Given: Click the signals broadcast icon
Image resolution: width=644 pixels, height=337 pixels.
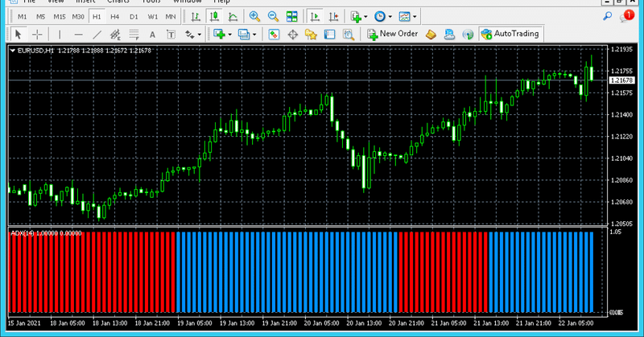Looking at the screenshot, I should tap(468, 34).
